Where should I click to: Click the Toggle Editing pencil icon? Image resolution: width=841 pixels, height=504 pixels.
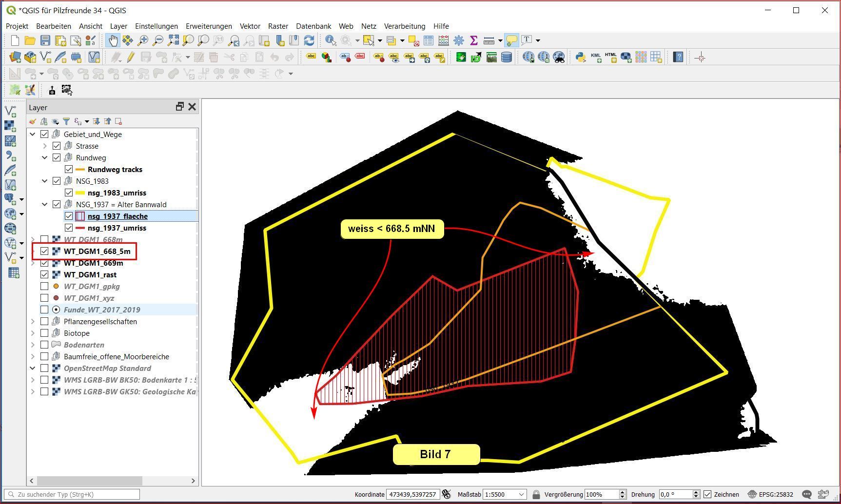(x=131, y=58)
